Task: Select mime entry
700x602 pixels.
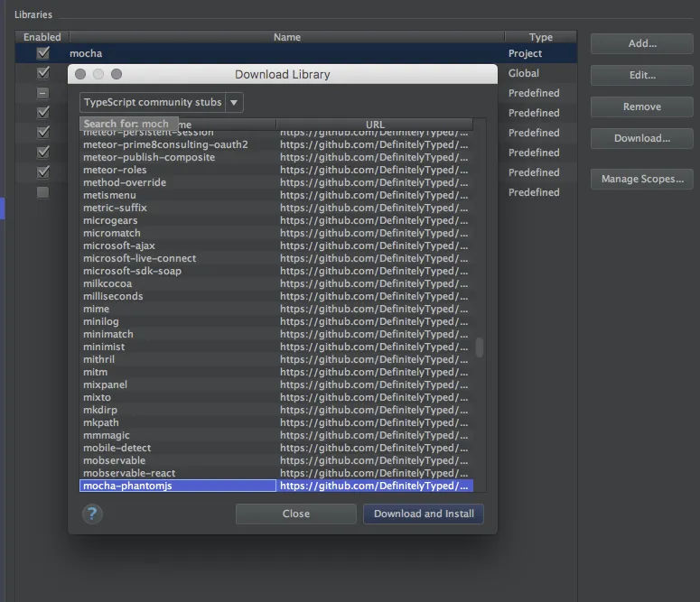Action: (x=178, y=309)
